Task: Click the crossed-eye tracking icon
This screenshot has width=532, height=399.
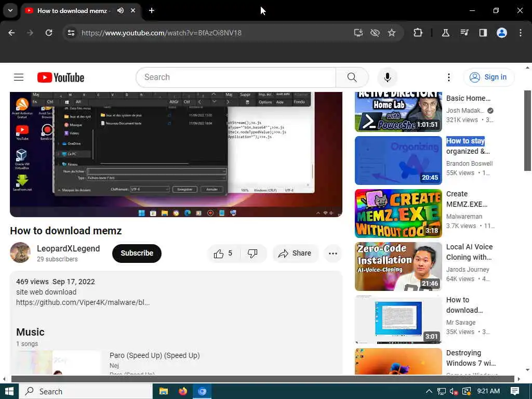Action: coord(375,33)
